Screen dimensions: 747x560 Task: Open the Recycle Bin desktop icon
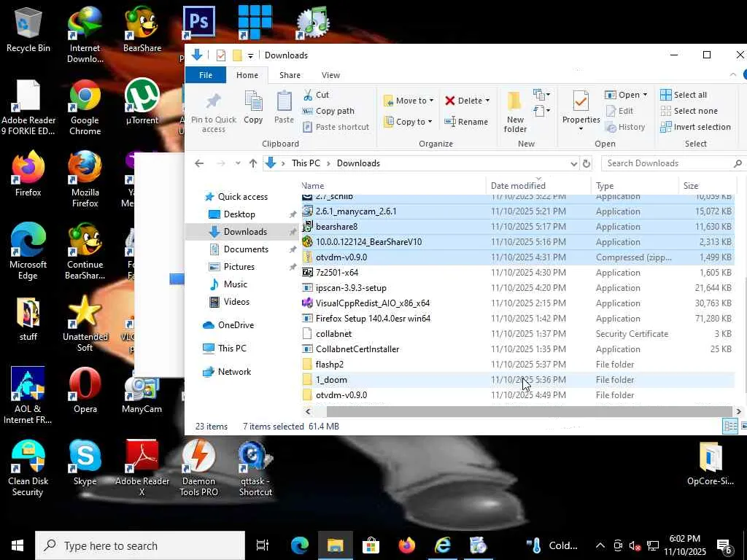point(28,28)
